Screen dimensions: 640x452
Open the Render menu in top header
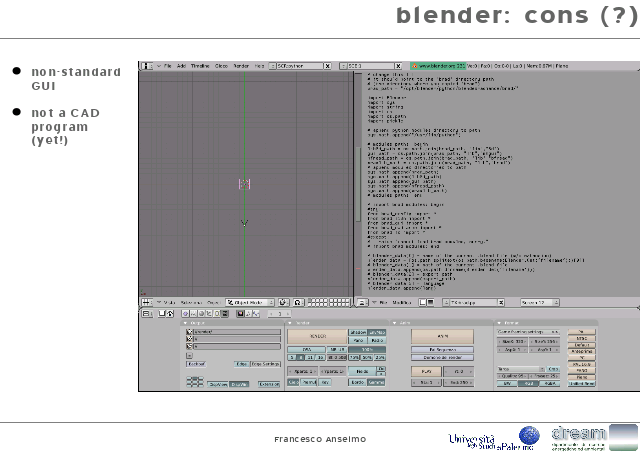pos(240,65)
